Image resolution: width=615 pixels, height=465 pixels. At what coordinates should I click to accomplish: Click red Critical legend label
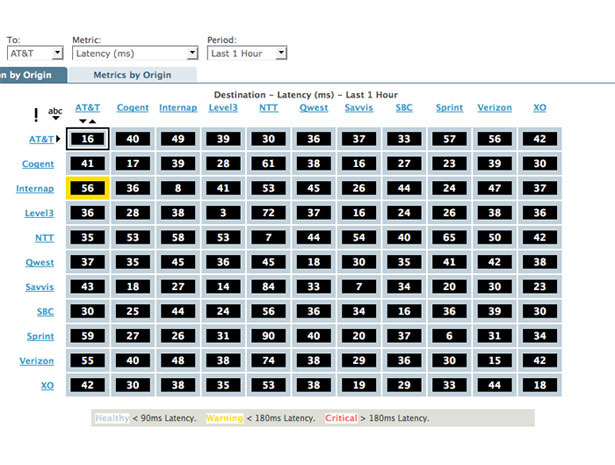[341, 418]
